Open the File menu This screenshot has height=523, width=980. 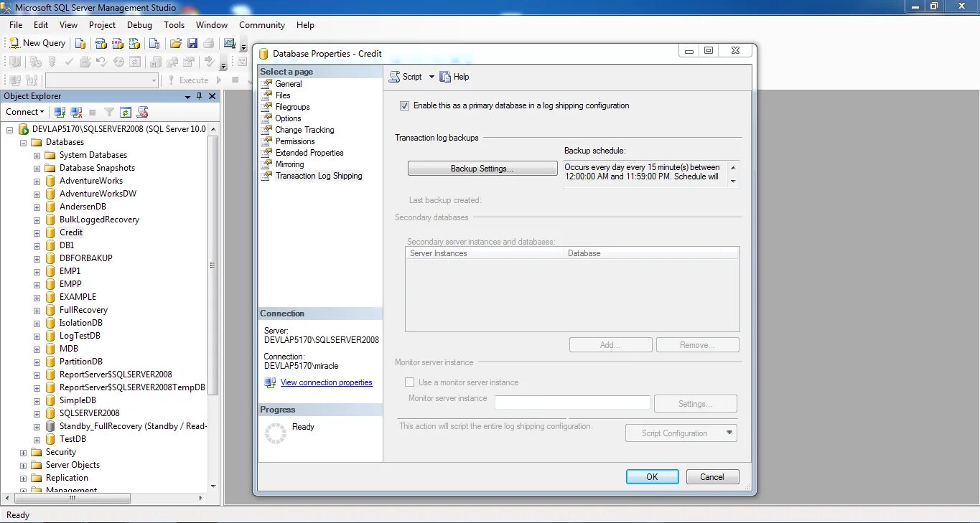pos(16,24)
